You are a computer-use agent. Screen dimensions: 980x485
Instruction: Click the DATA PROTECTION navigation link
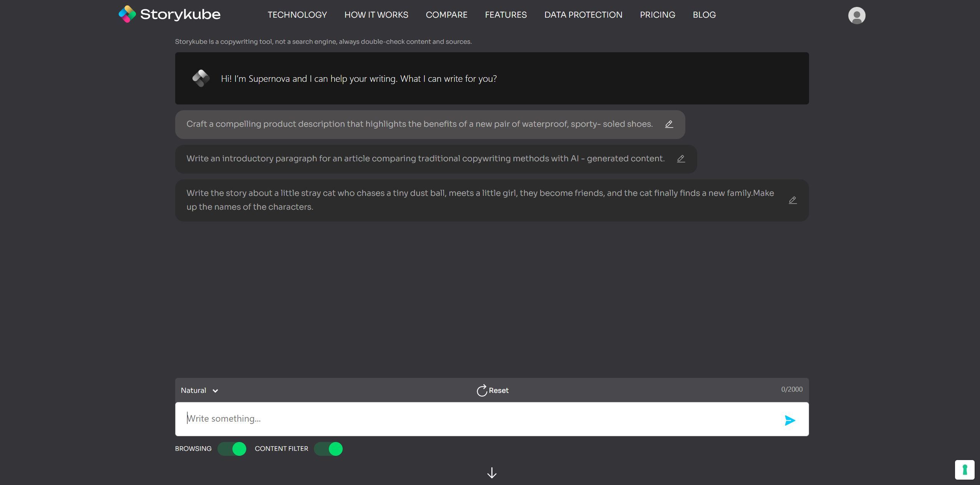[x=583, y=14]
